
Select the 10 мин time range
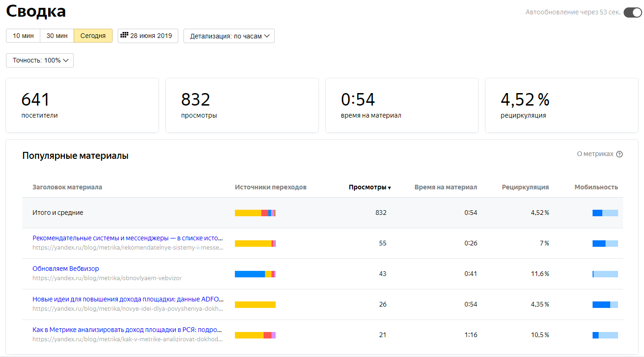(x=23, y=36)
